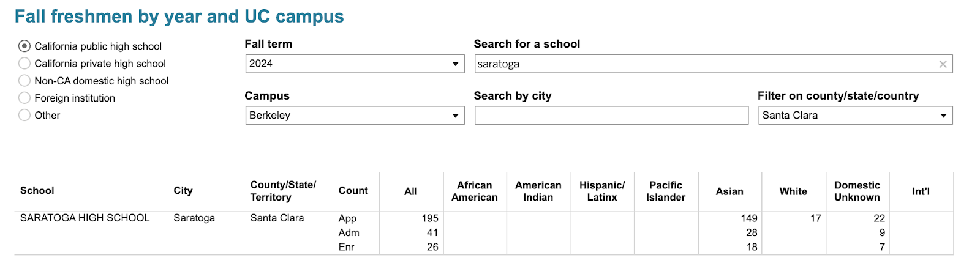Image resolution: width=980 pixels, height=274 pixels.
Task: Click the White column header
Action: [x=793, y=191]
